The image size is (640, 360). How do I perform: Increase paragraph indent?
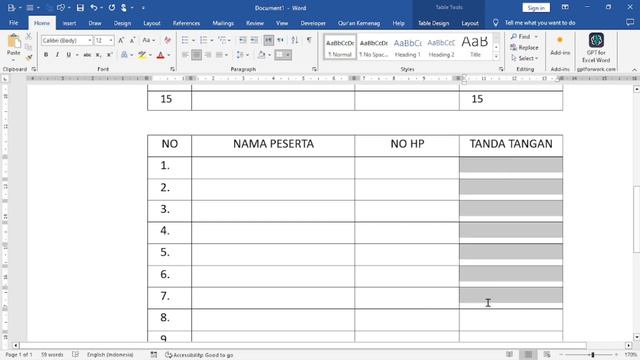click(x=254, y=40)
